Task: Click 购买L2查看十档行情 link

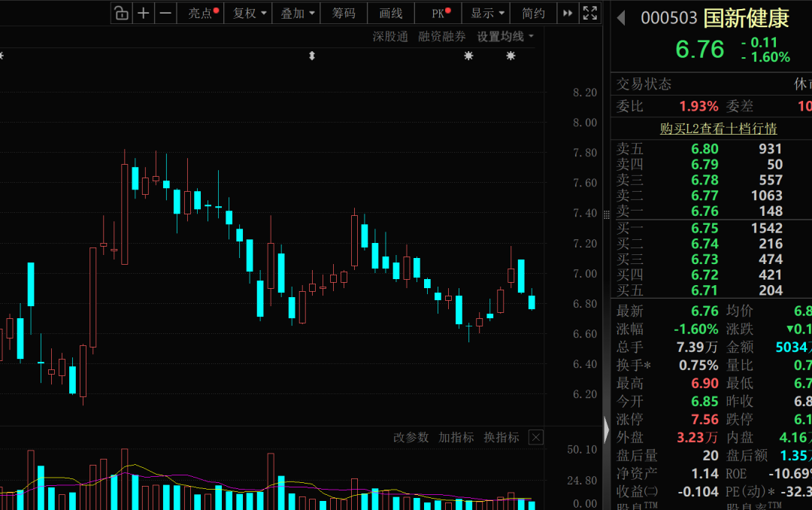Action: point(718,129)
